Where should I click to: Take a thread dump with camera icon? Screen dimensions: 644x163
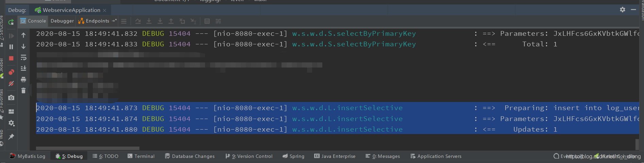(x=11, y=98)
